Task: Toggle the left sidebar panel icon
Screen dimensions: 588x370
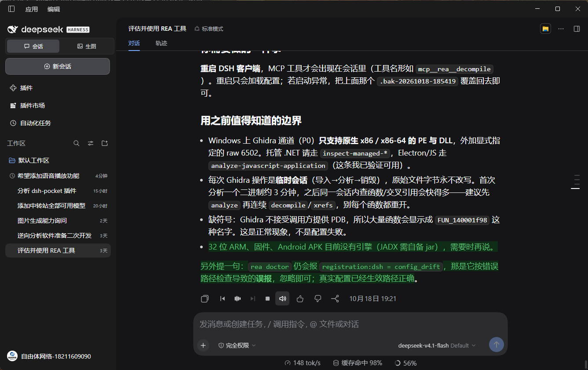Action: (11, 9)
